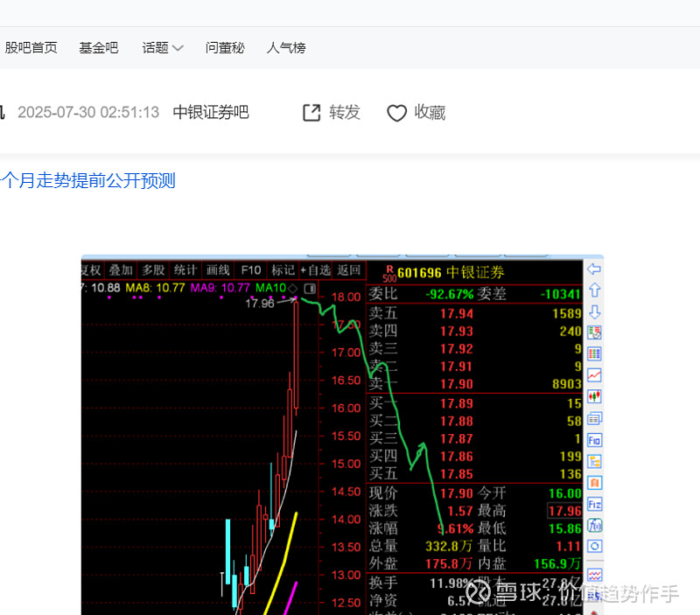Screen dimensions: 700x615
Task: Click the 标记 chart toolbar button
Action: (283, 270)
